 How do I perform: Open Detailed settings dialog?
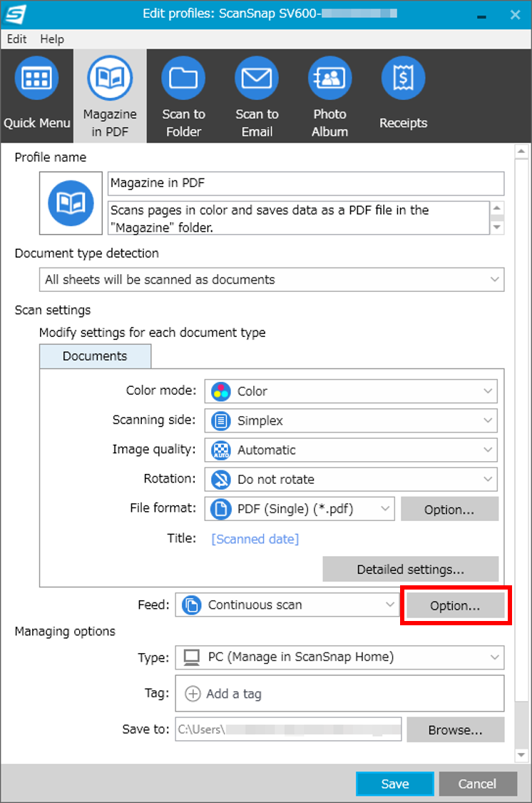(x=411, y=569)
